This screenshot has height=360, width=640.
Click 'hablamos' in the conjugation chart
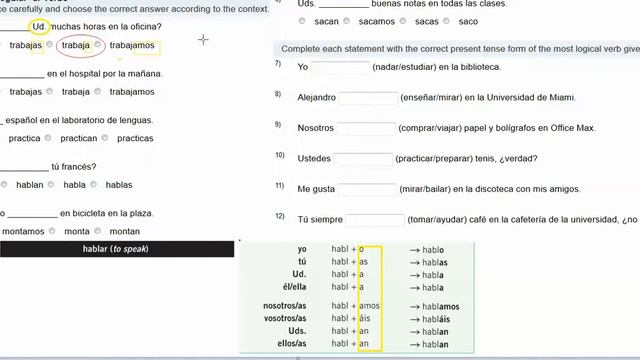point(441,307)
